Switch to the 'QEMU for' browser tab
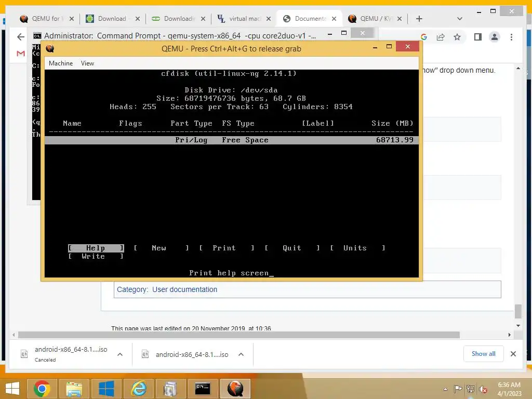 (x=47, y=19)
